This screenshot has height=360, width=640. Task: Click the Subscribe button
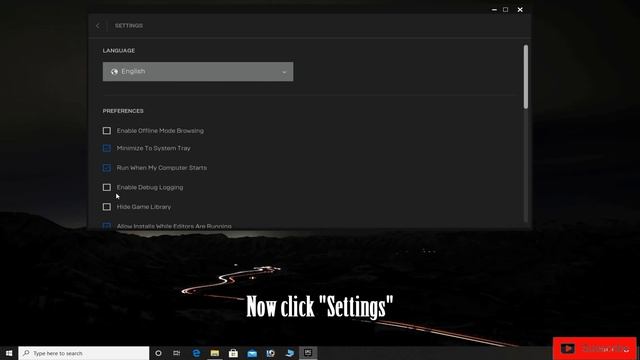coord(595,349)
